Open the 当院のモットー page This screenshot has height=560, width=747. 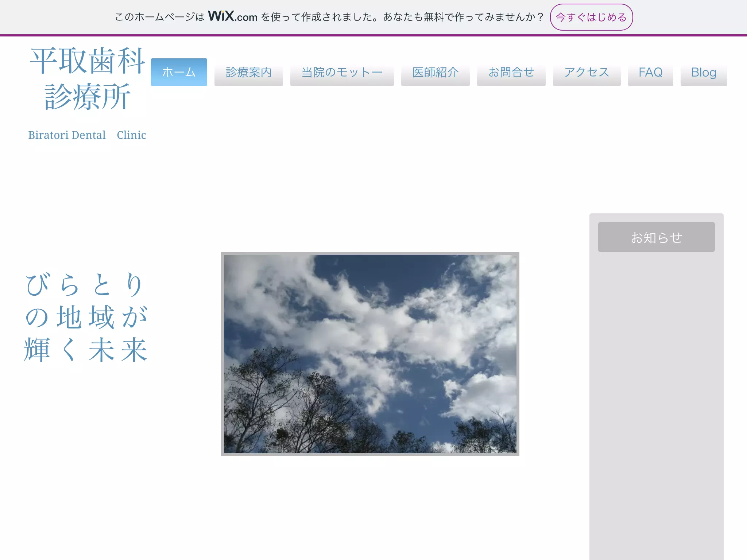(x=342, y=72)
